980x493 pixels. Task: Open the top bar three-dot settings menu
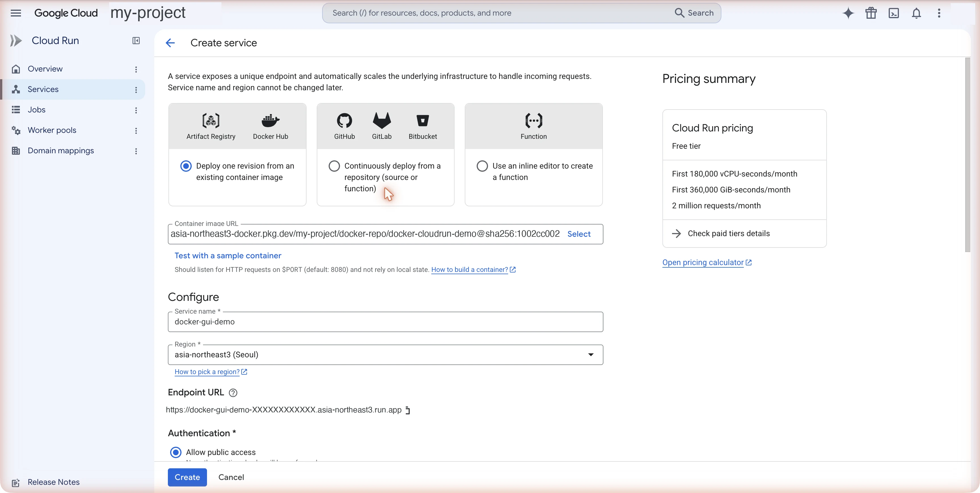[939, 13]
